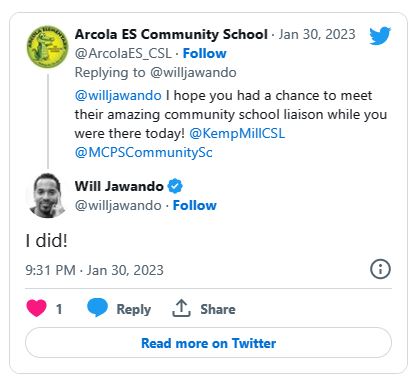416x386 pixels.
Task: Click the Twitter bird logo icon
Action: (x=380, y=35)
